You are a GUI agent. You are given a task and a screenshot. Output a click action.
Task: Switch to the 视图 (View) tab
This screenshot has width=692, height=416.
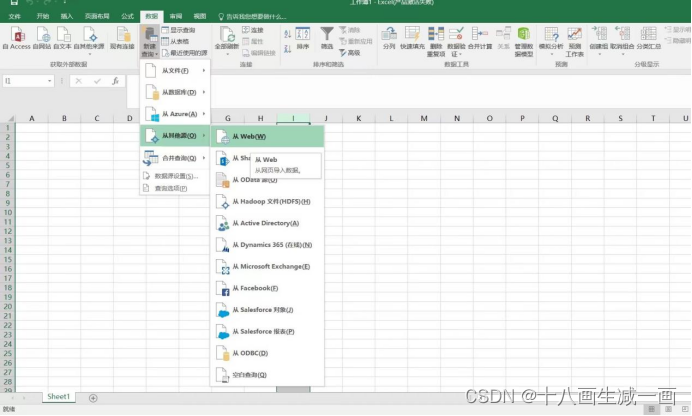pyautogui.click(x=199, y=16)
